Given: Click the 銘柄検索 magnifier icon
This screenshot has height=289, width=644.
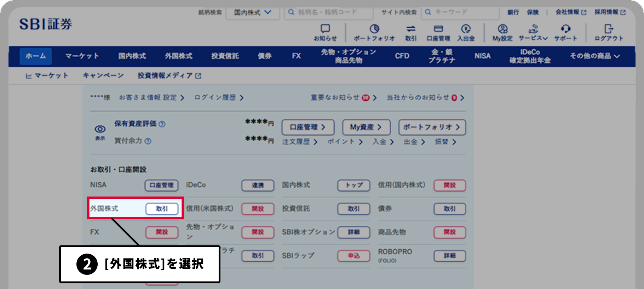Looking at the screenshot, I should [291, 12].
